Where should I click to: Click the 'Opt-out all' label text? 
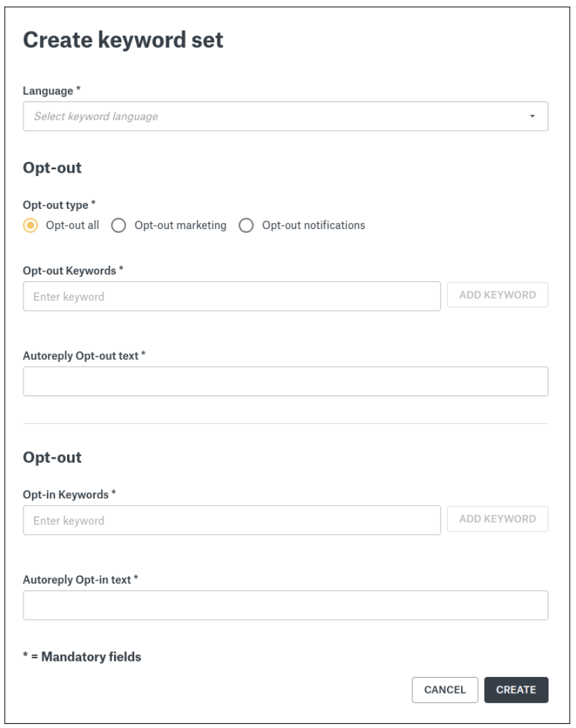73,226
